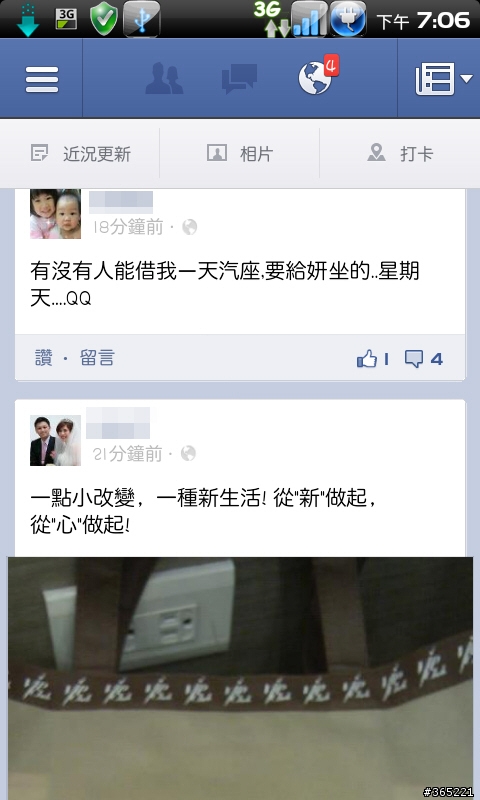The width and height of the screenshot is (480, 800).
Task: Open the messages chat icon
Action: 239,79
